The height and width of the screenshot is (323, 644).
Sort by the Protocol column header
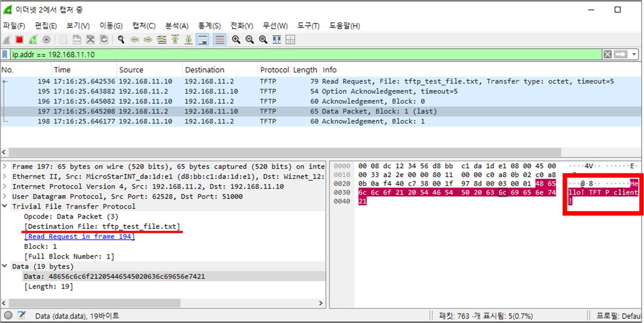(274, 70)
